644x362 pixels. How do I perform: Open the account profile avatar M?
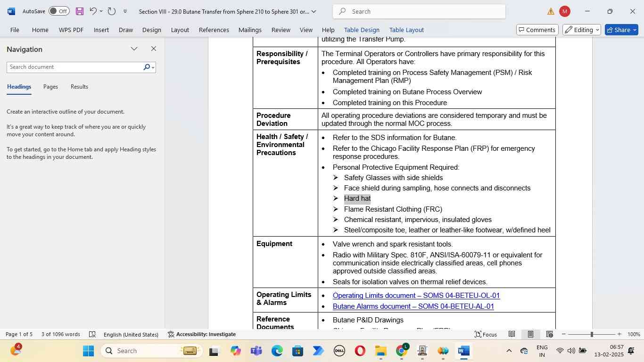pos(565,11)
